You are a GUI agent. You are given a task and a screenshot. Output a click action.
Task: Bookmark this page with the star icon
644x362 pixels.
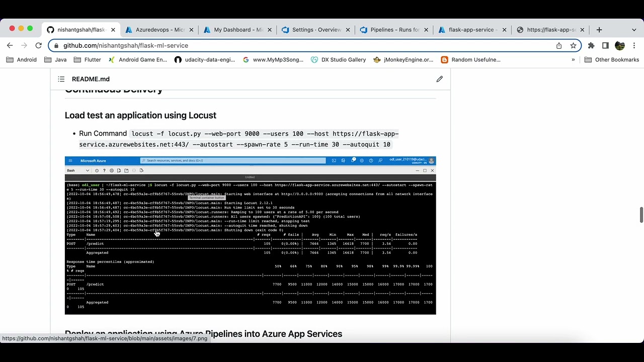(573, 45)
